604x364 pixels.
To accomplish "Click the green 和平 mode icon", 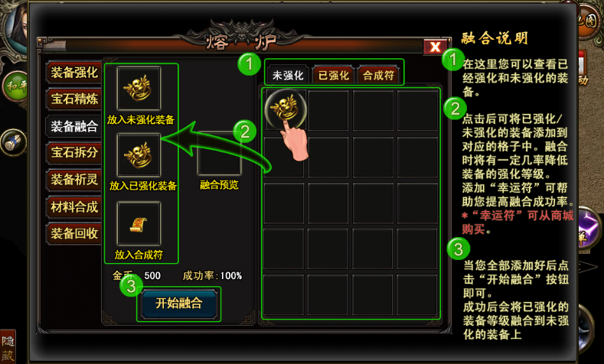I will click(16, 86).
